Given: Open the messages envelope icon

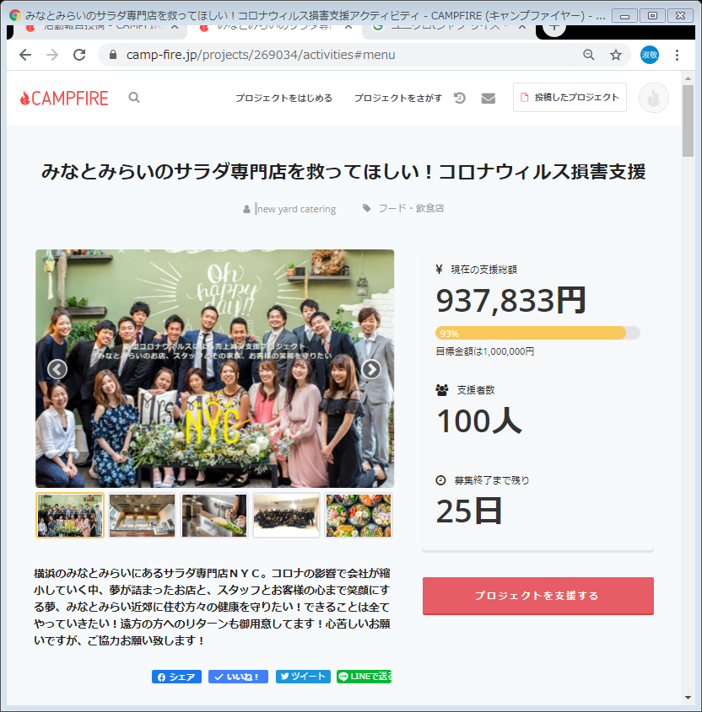Looking at the screenshot, I should pos(488,98).
